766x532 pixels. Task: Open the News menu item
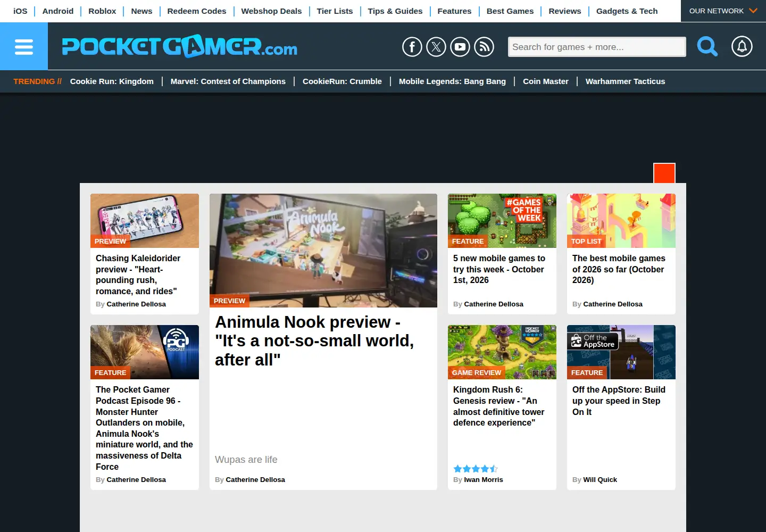[x=141, y=11]
